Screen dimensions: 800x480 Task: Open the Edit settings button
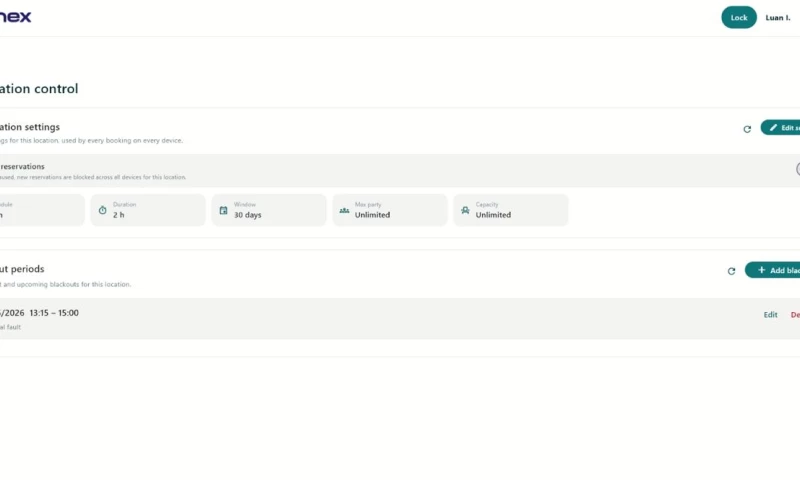(x=780, y=128)
